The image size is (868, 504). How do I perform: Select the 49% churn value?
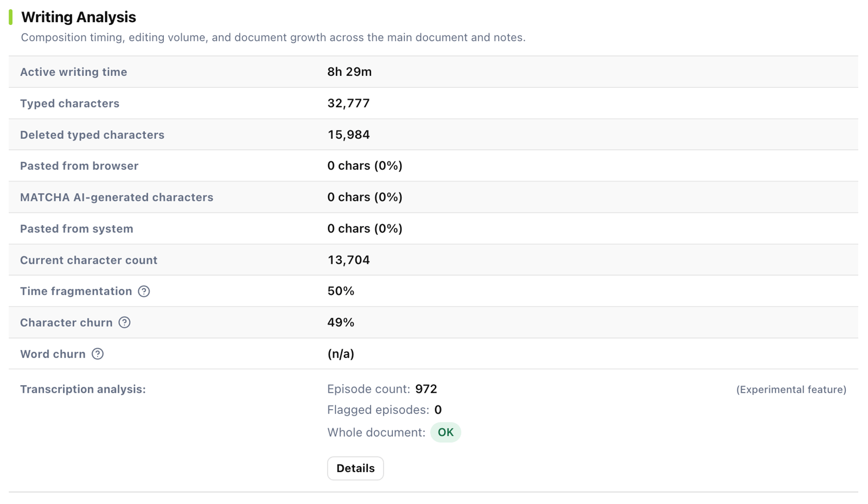click(341, 323)
